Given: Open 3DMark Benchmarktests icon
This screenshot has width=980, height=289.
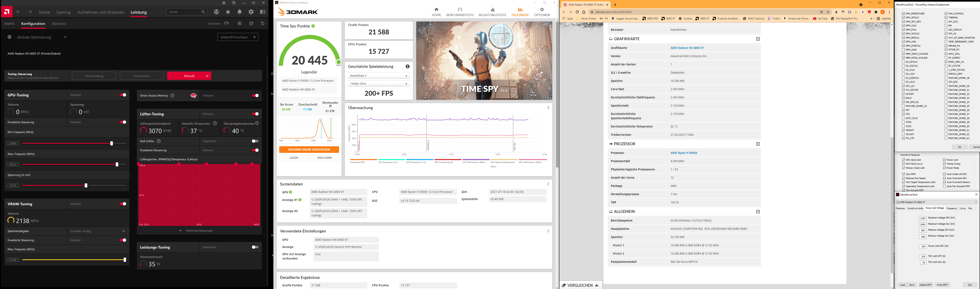Looking at the screenshot, I should click(x=460, y=9).
